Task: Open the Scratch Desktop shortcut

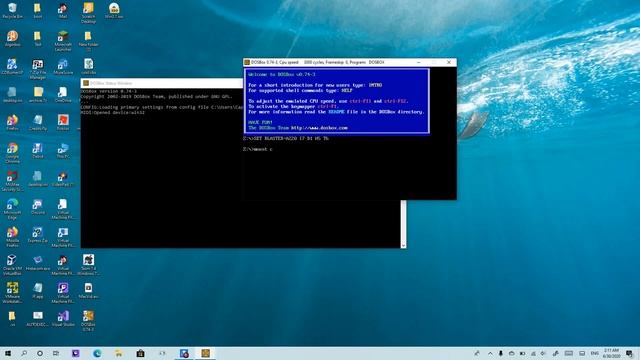Action: (88, 13)
